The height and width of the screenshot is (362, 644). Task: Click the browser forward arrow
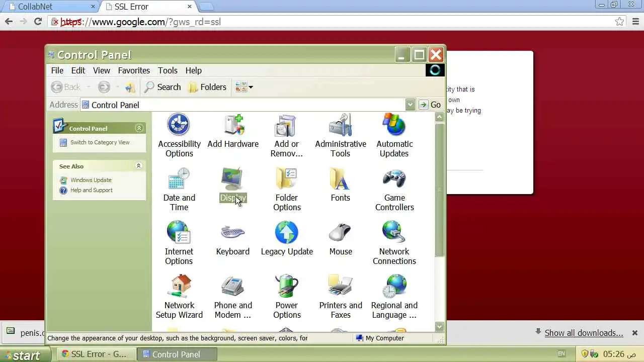23,22
